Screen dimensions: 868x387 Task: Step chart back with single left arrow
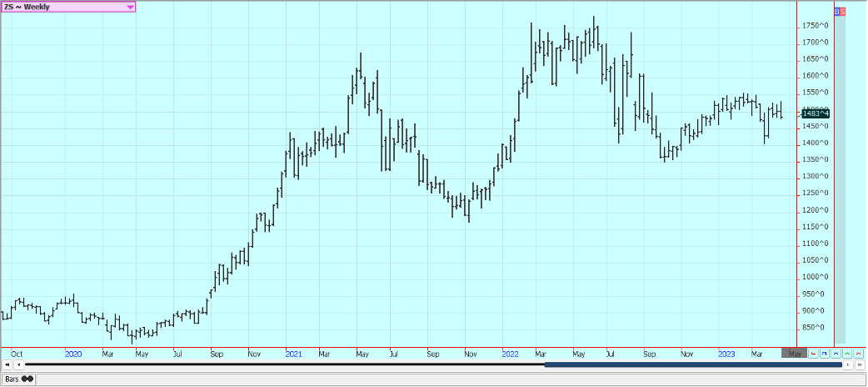click(19, 364)
